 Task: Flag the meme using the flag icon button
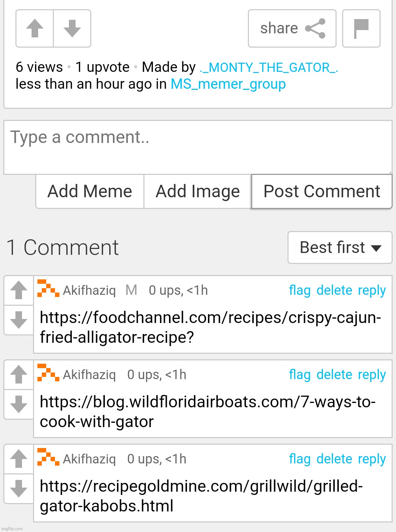pos(361,29)
